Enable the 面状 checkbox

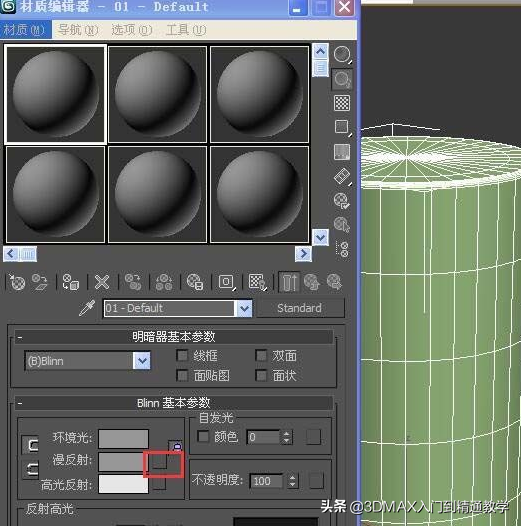click(261, 375)
